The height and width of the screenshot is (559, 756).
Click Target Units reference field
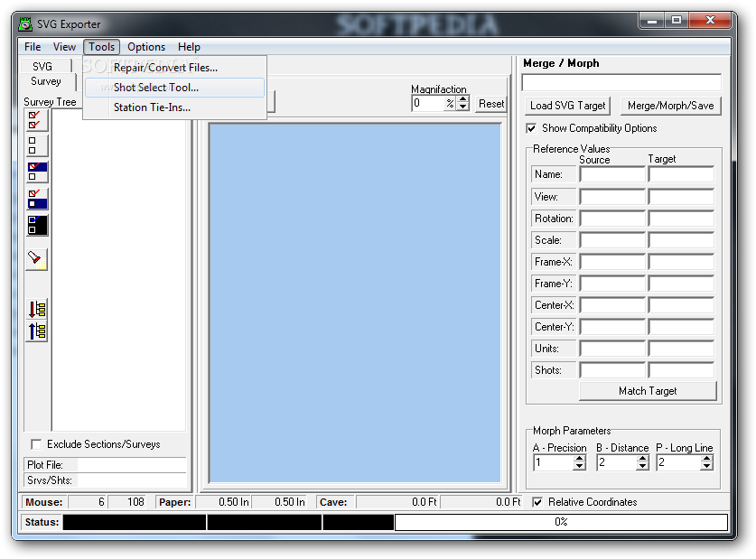point(681,349)
